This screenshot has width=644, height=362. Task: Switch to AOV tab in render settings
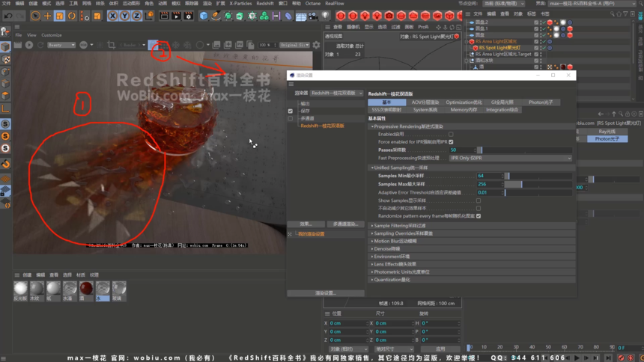(425, 102)
